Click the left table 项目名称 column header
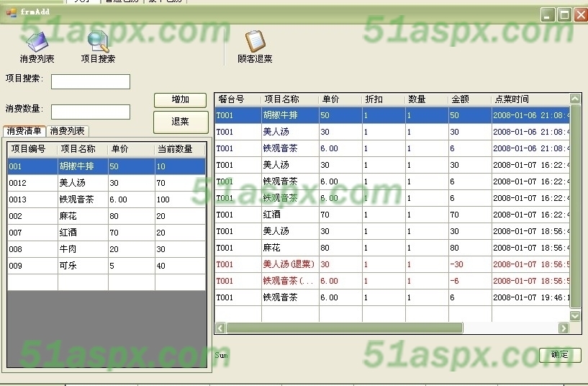This screenshot has height=386, width=588. click(83, 149)
